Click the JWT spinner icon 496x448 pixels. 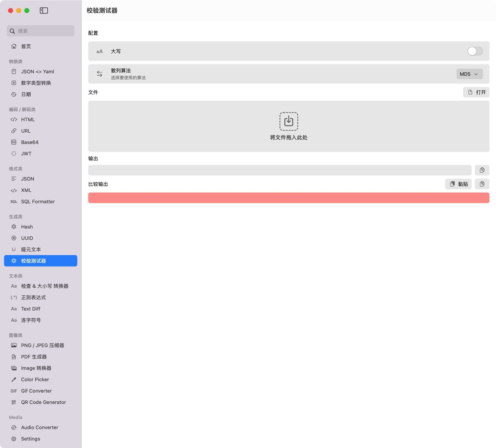[x=14, y=154]
